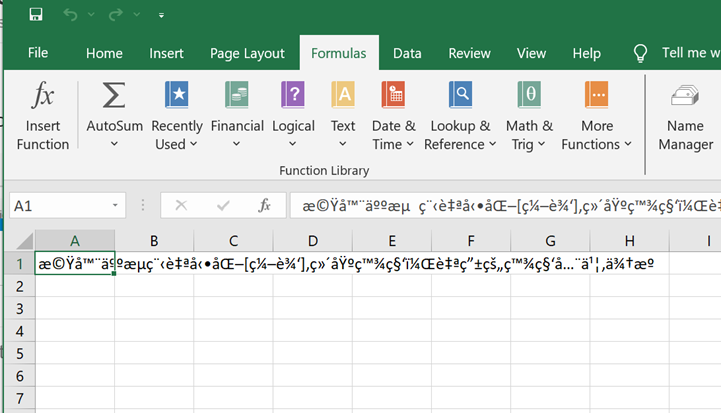
Task: Click the formula bar fx button
Action: [x=264, y=206]
